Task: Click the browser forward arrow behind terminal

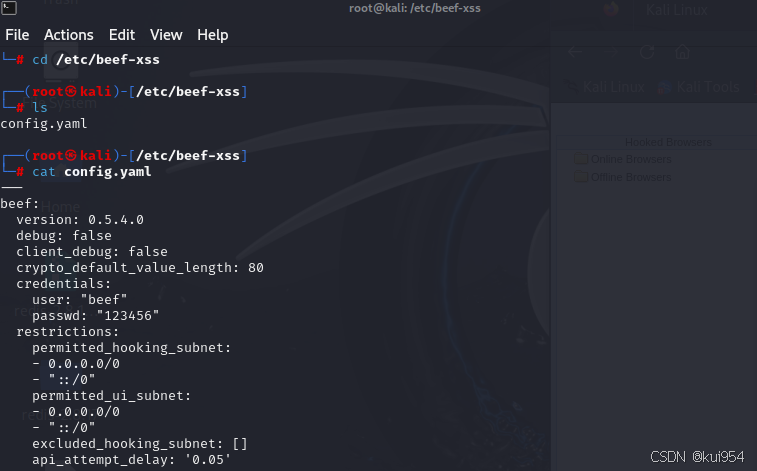Action: pos(611,52)
